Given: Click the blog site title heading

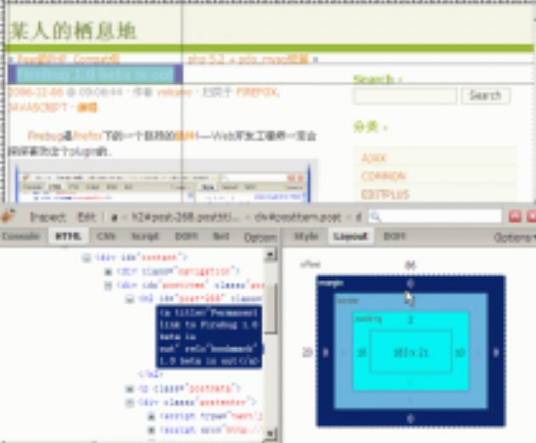Looking at the screenshot, I should 73,31.
